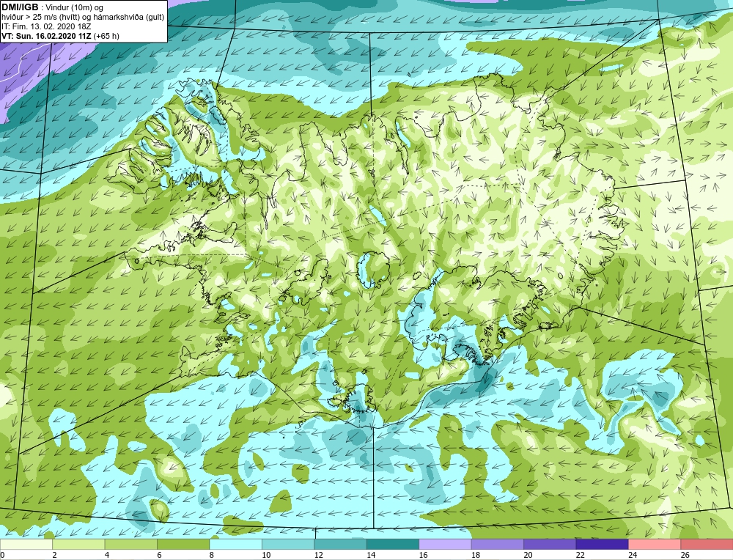The image size is (733, 560).
Task: Click the 14–16 m/s dark teal legend swatch
Action: (x=393, y=544)
